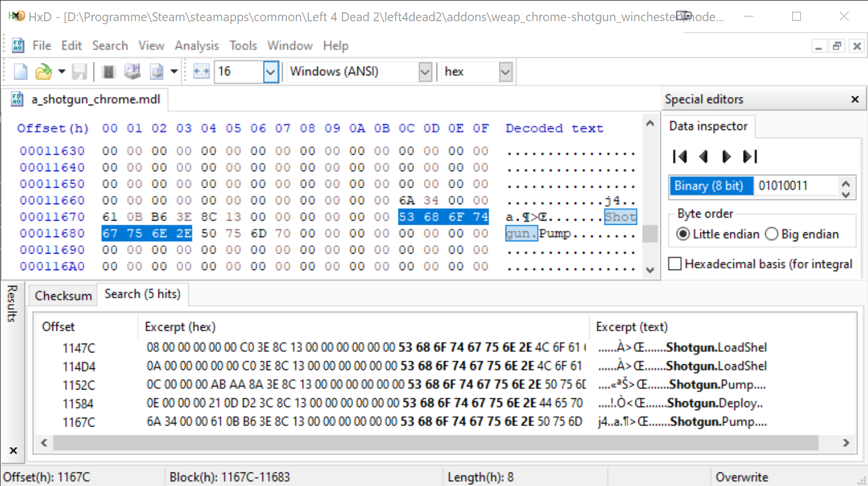Screen dimensions: 868x486
Task: Open the Window menu
Action: point(290,45)
